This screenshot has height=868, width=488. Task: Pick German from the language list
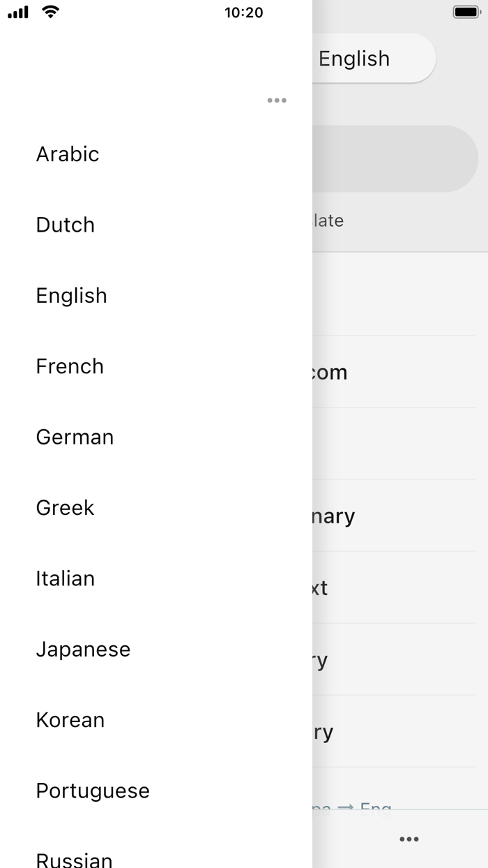75,437
